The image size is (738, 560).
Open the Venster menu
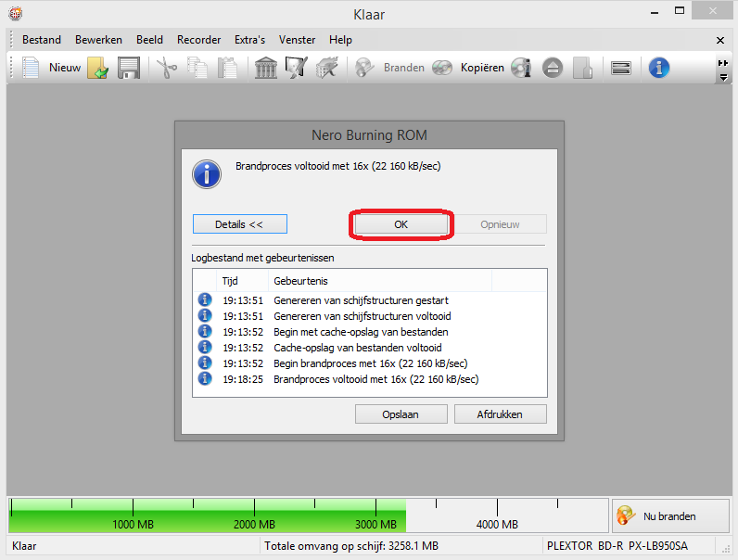(x=297, y=40)
